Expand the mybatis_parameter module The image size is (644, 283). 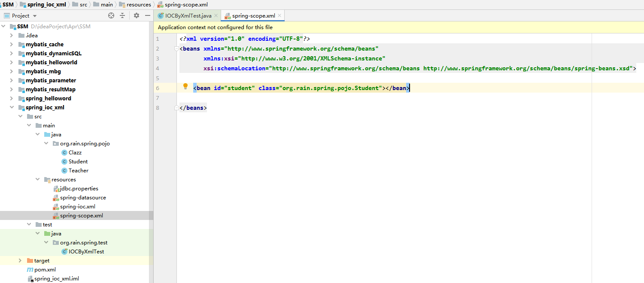click(12, 81)
